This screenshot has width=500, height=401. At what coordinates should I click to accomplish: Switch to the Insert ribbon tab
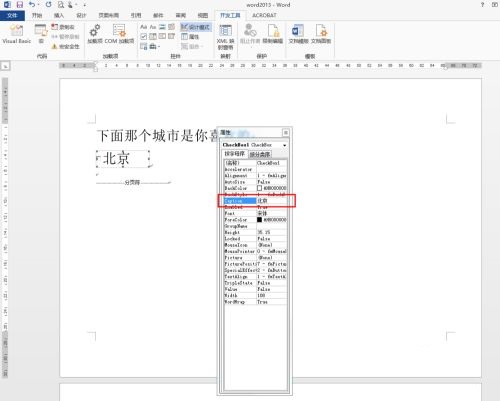click(x=59, y=16)
